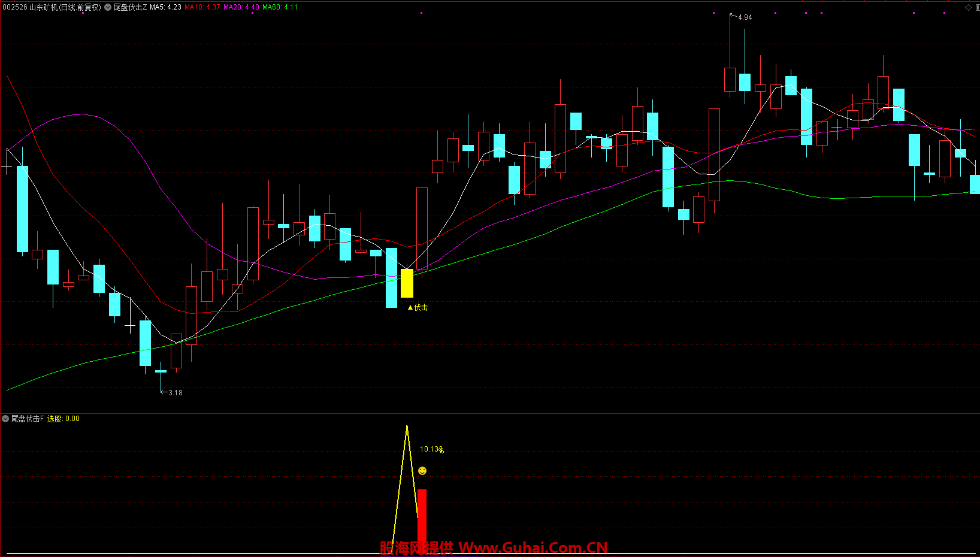Click the ▲伏击 signal marker label

point(418,307)
